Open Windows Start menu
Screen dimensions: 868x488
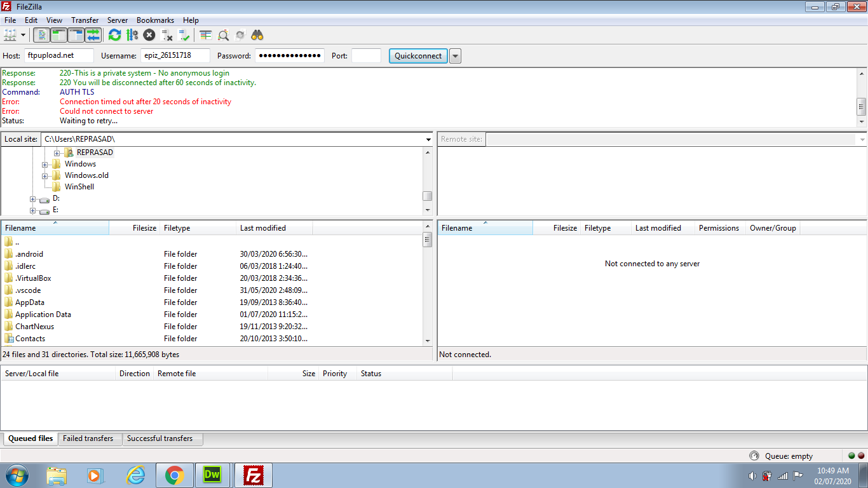click(x=17, y=475)
